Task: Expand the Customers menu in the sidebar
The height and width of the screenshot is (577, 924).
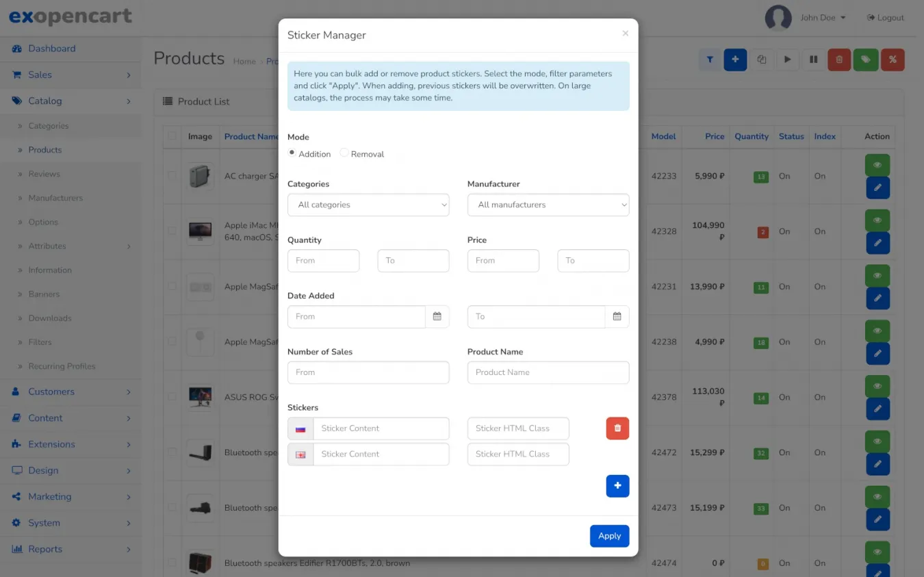Action: click(51, 392)
